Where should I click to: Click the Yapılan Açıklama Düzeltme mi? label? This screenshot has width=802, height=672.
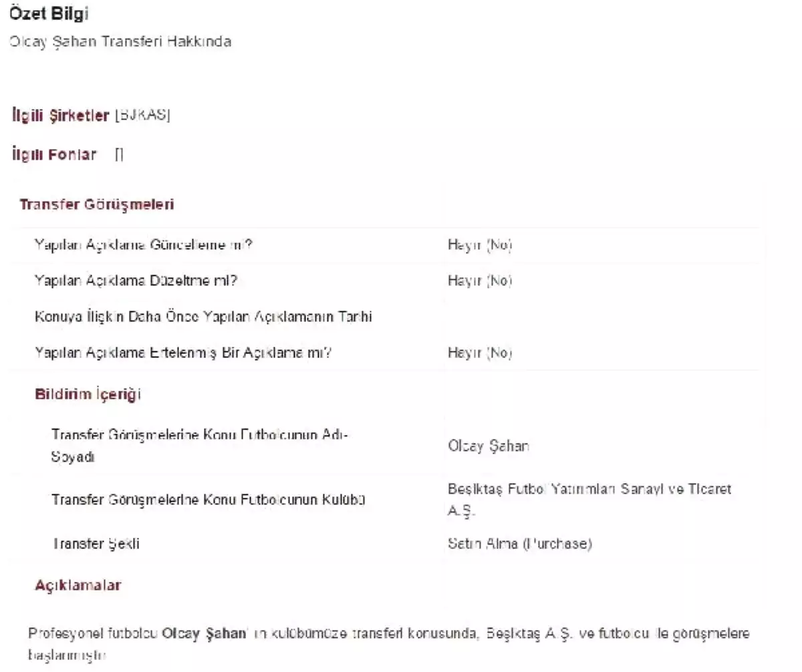pos(136,281)
